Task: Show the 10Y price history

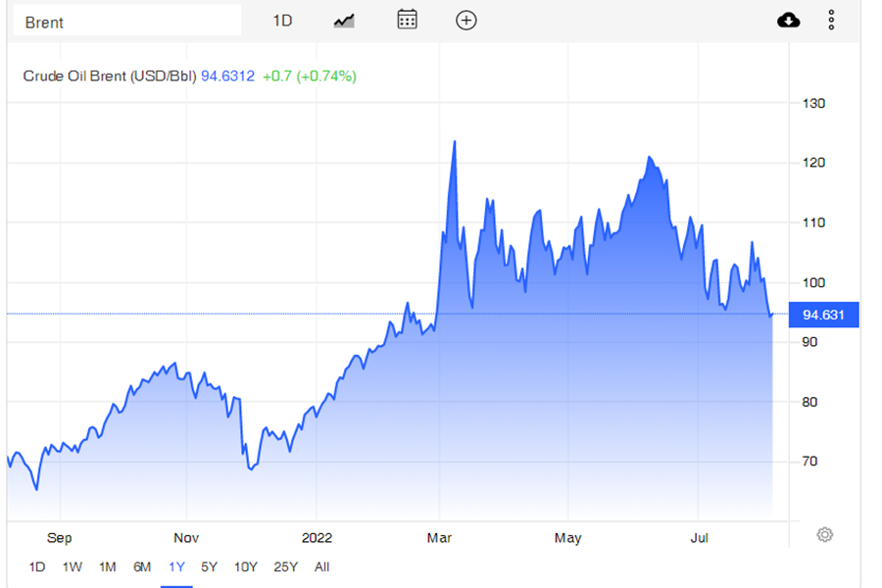Action: tap(245, 566)
